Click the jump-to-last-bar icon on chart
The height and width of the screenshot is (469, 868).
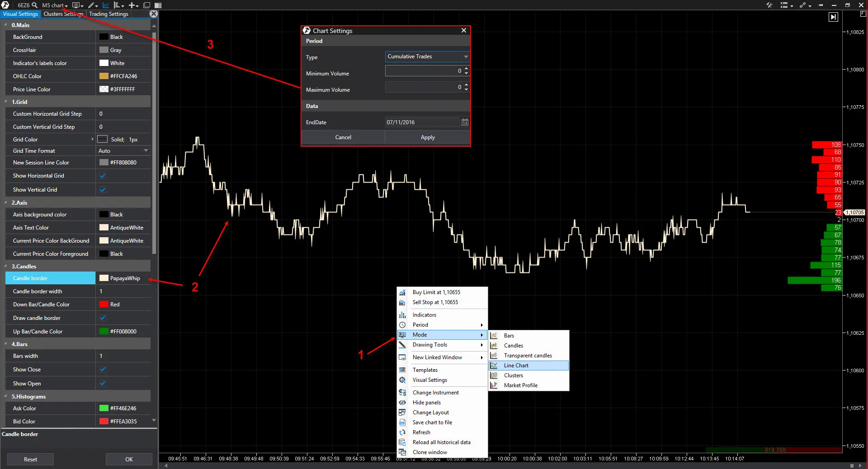833,17
